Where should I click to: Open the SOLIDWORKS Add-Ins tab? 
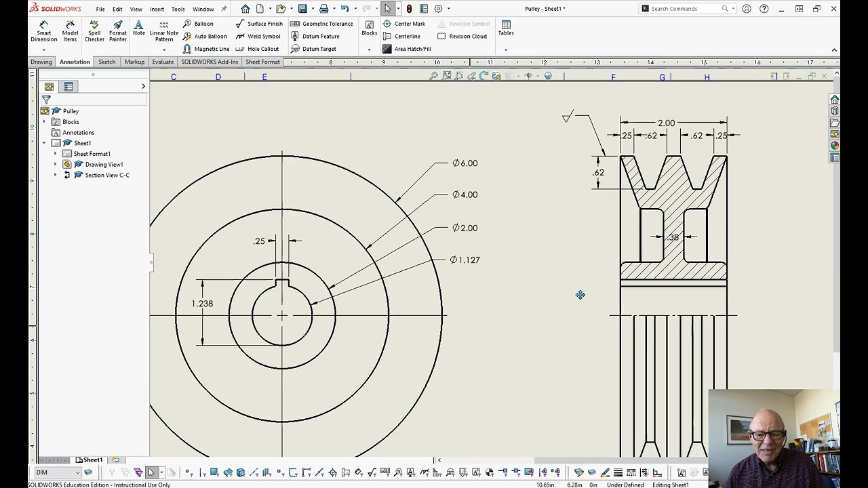pos(210,62)
